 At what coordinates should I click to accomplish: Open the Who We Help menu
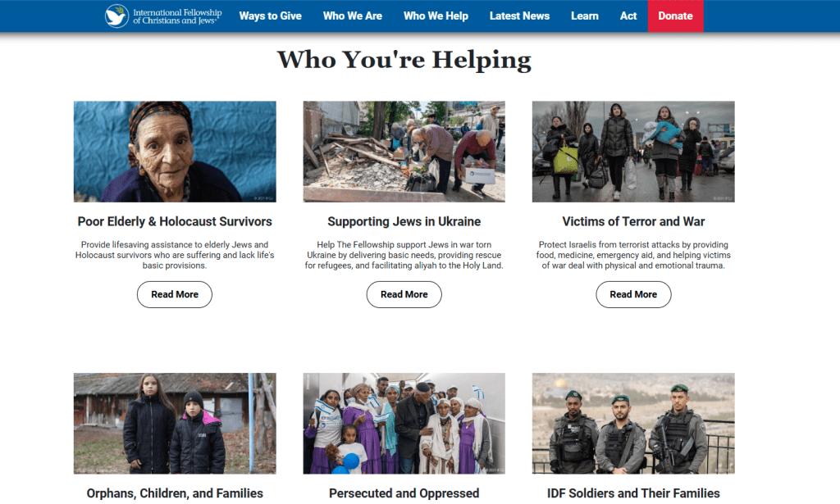pos(436,16)
